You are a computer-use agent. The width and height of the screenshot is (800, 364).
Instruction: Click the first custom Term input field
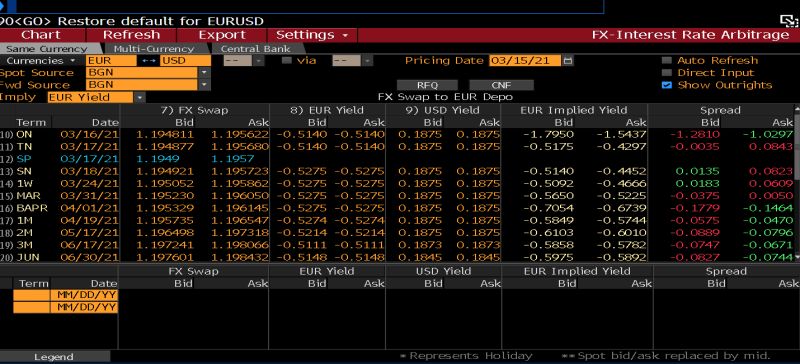coord(32,295)
